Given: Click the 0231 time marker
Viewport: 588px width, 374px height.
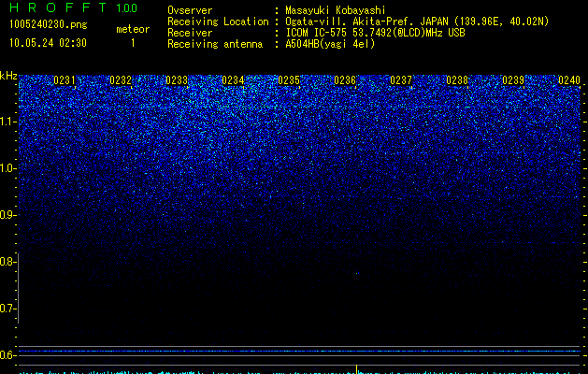Looking at the screenshot, I should click(65, 80).
